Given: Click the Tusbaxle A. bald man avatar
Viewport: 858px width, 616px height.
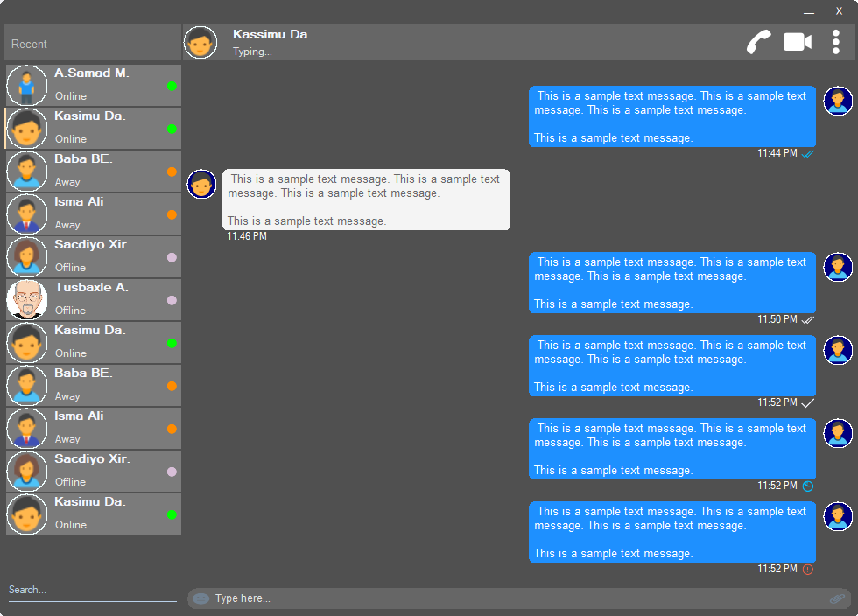Looking at the screenshot, I should [x=27, y=300].
